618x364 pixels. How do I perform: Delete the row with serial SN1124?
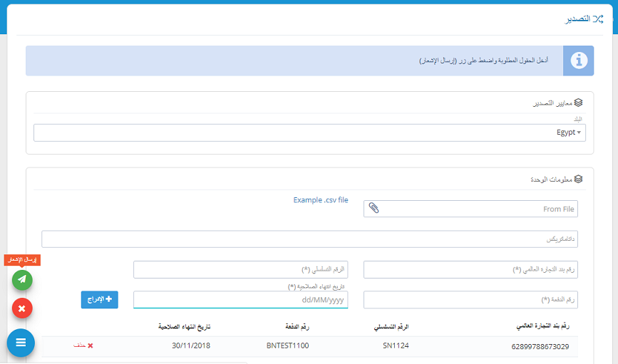coord(83,345)
